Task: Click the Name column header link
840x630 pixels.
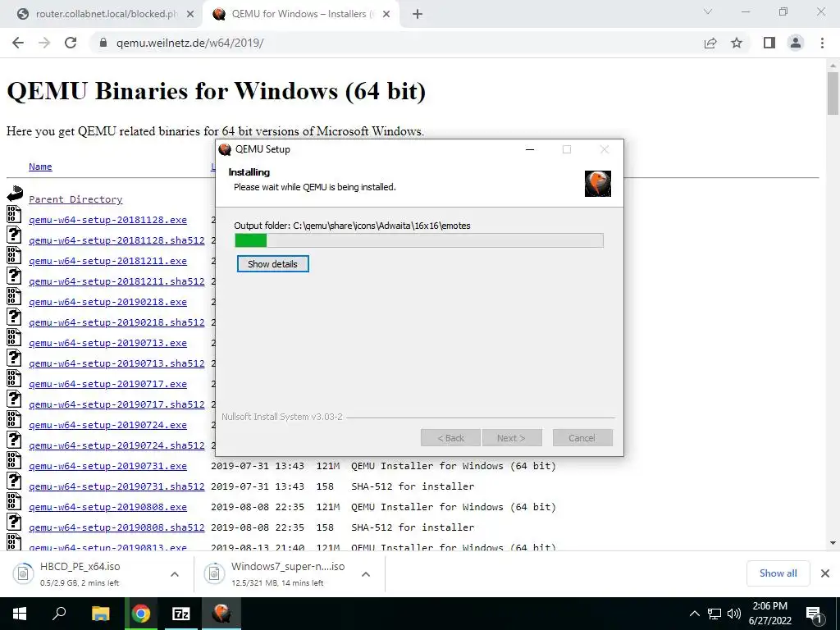Action: [40, 167]
